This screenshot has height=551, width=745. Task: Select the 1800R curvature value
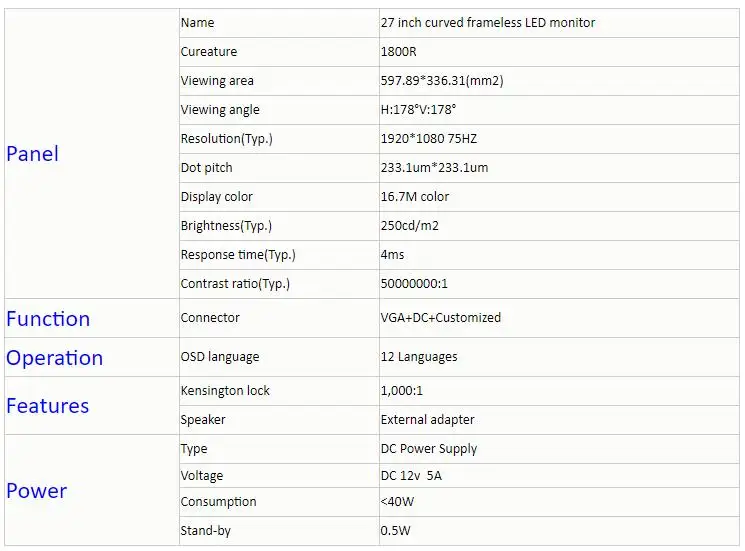pos(399,52)
